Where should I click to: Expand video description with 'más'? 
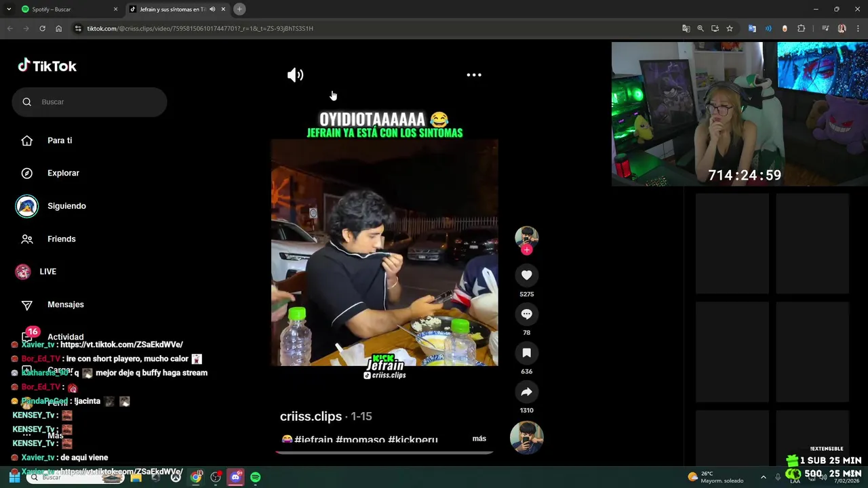point(479,439)
